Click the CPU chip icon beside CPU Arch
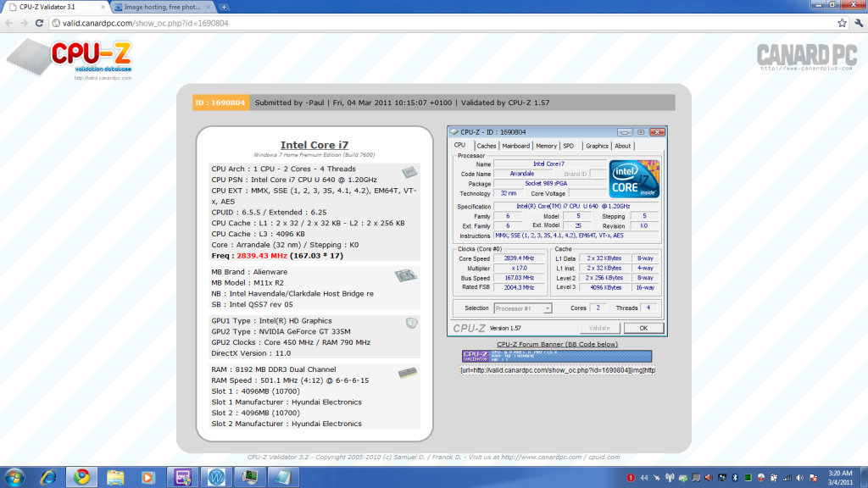 (409, 171)
